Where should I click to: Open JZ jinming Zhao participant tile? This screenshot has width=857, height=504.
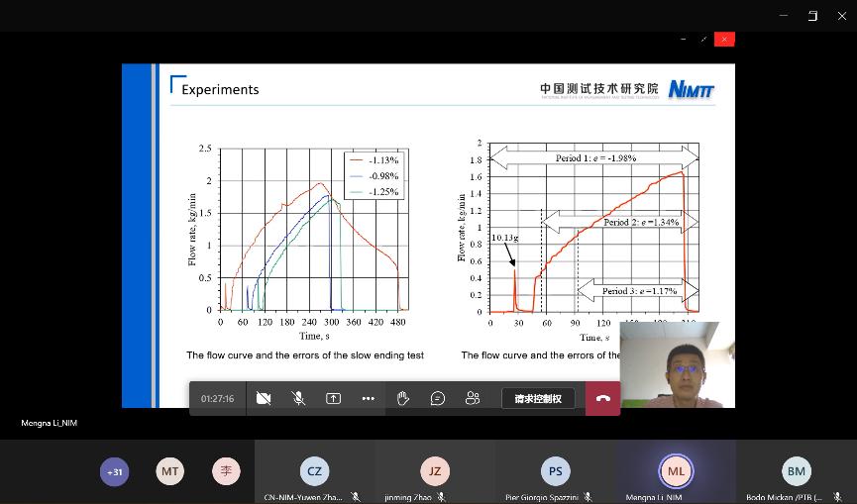click(x=435, y=472)
